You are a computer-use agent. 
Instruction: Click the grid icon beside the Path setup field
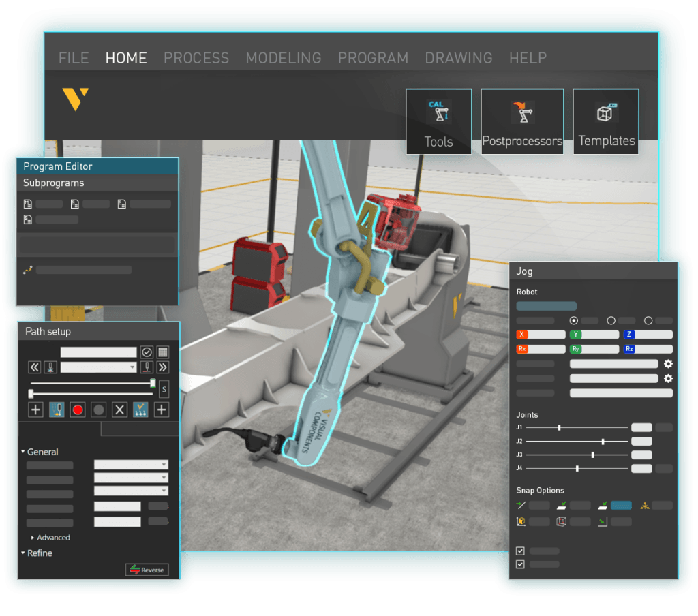163,352
